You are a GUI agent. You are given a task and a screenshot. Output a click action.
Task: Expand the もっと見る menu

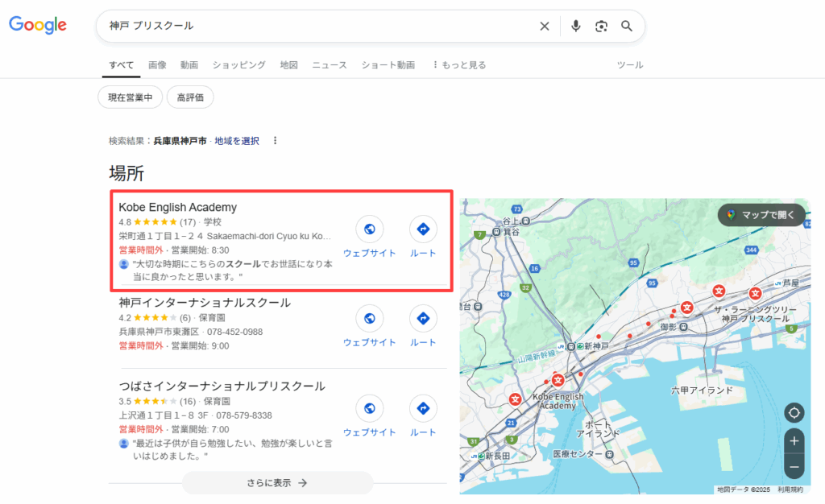[459, 65]
